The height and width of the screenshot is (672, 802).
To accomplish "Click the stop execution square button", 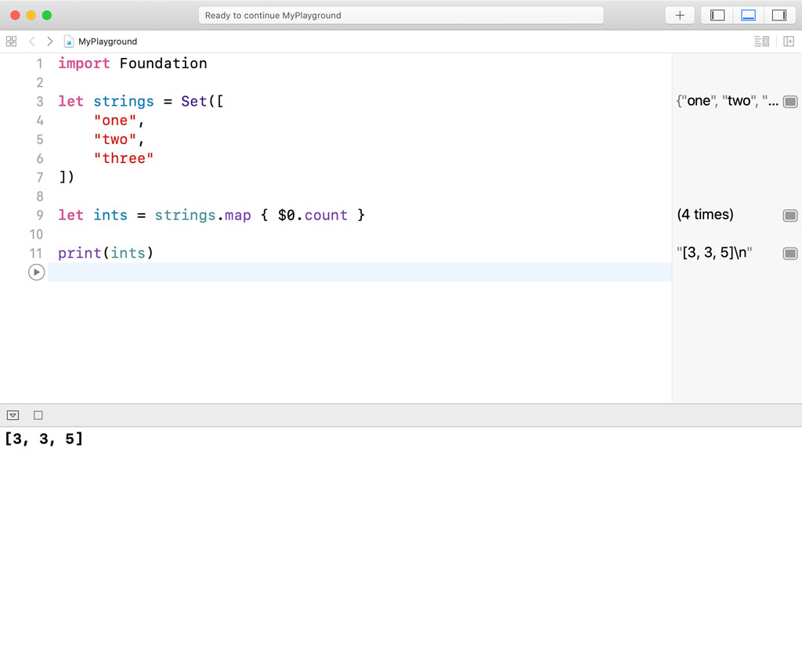I will [x=38, y=415].
